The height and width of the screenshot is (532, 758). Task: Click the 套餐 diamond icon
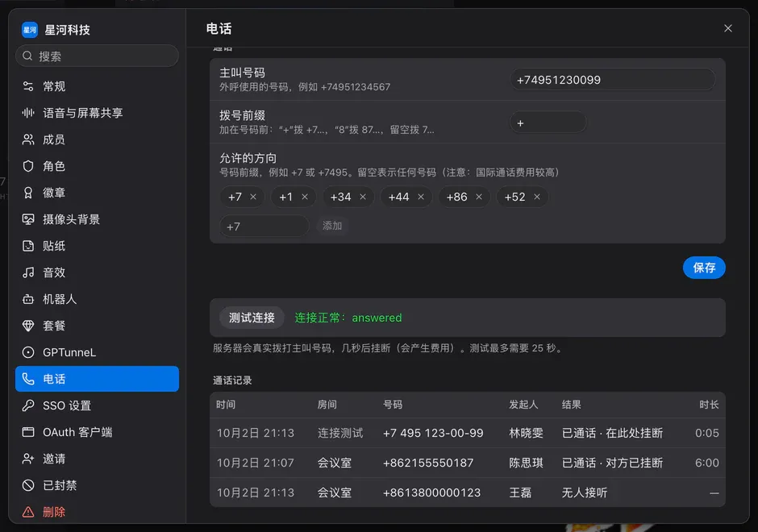click(28, 326)
